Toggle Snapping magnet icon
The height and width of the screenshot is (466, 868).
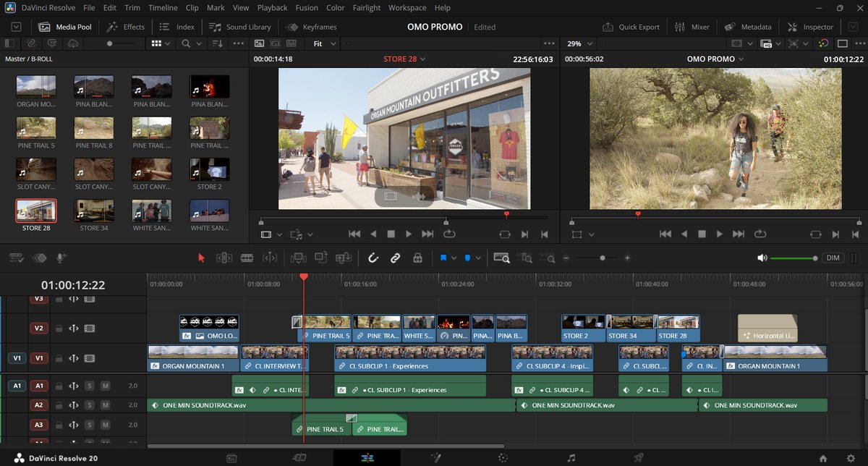[x=373, y=258]
